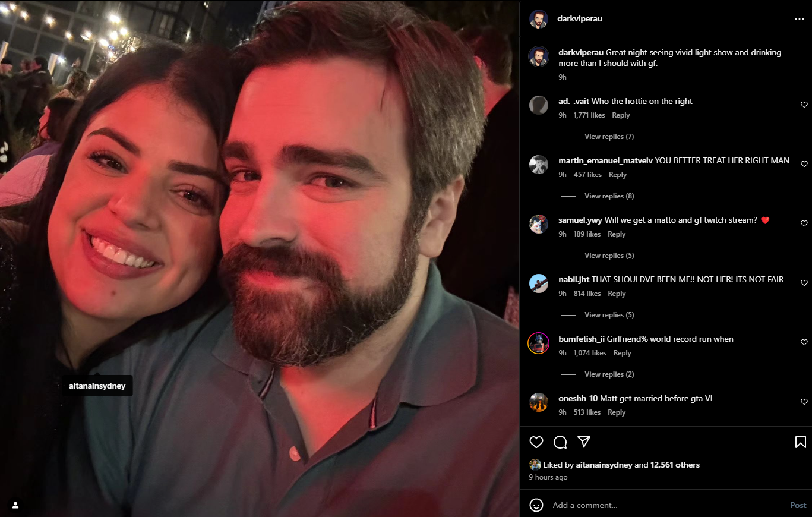Click the tagged people icon on photo

16,505
